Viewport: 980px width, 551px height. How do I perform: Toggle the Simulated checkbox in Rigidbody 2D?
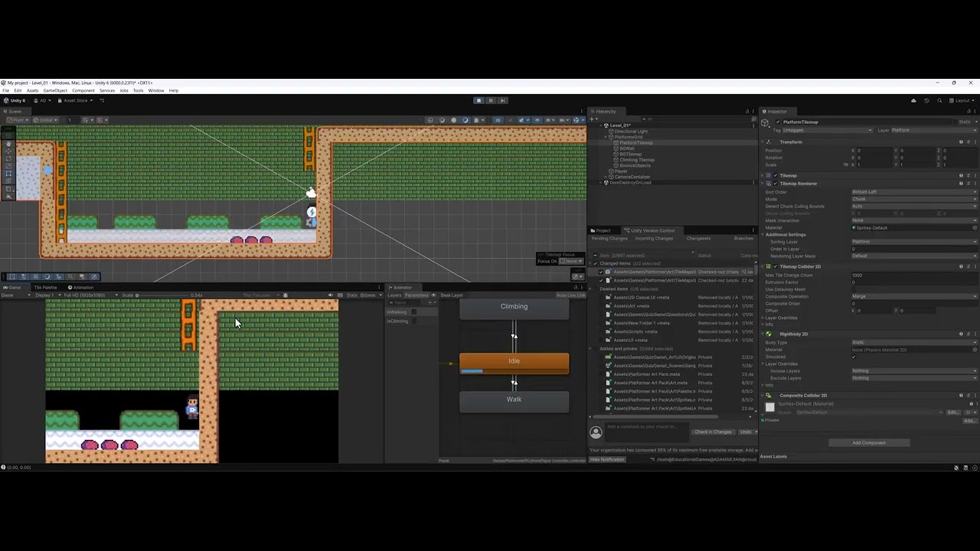(x=854, y=357)
